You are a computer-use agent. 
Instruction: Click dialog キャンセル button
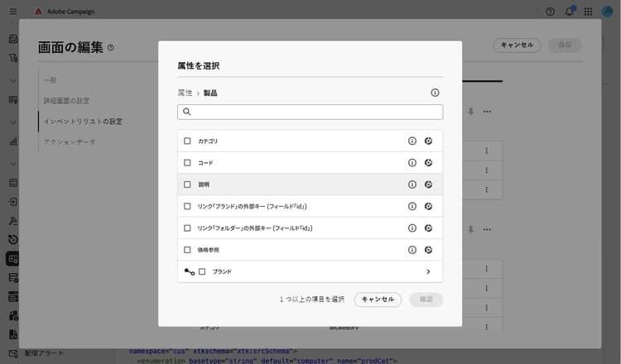378,299
